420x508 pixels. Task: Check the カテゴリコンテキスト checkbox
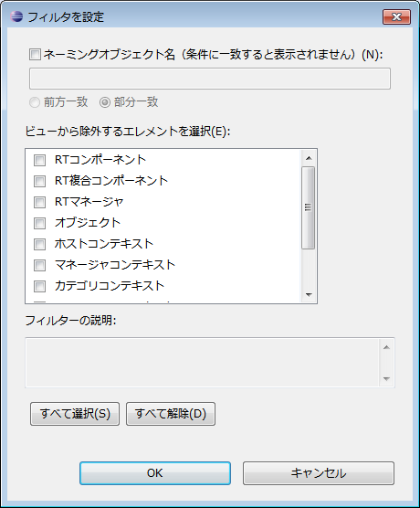coord(39,286)
